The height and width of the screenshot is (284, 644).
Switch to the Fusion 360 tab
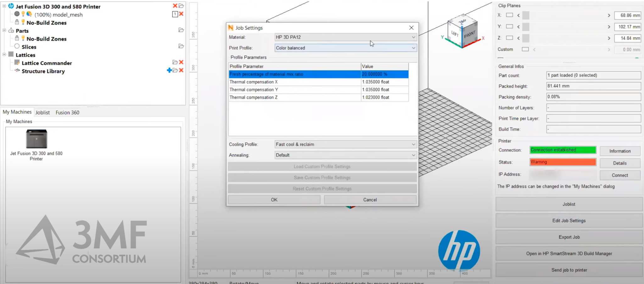[x=67, y=113]
